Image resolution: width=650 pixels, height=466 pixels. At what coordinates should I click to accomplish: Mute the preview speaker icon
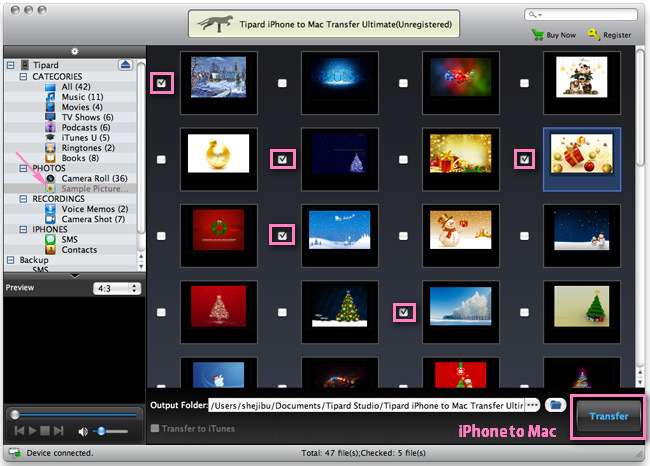[x=83, y=432]
